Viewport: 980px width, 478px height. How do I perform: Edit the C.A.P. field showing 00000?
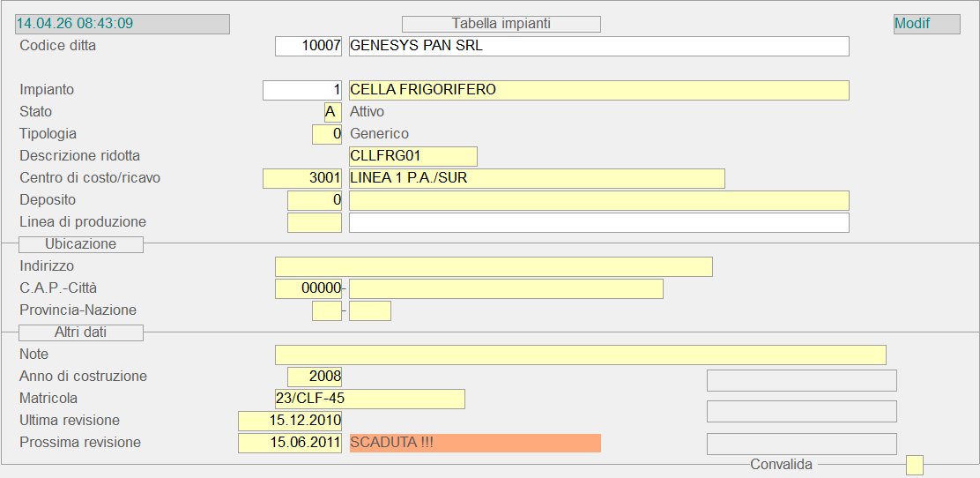308,288
